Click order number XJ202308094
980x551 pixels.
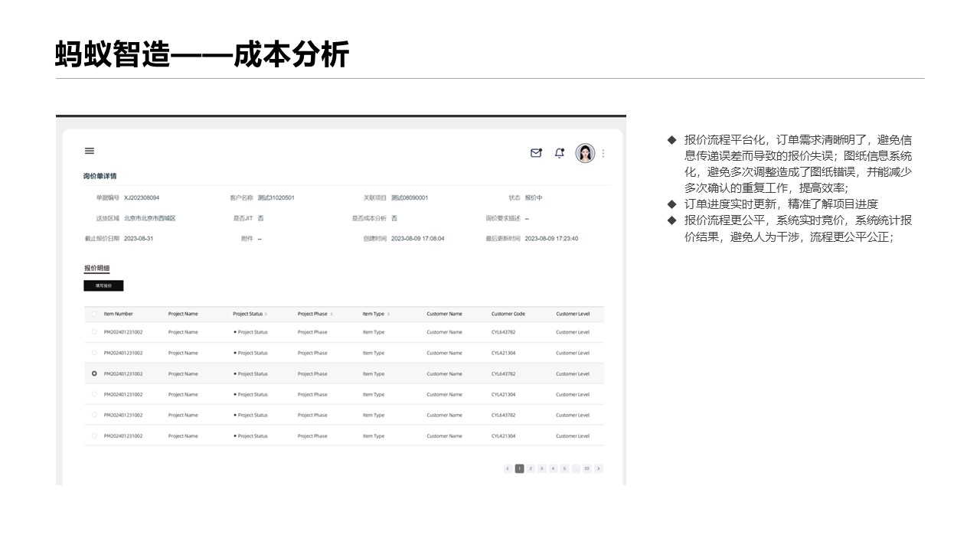pyautogui.click(x=142, y=197)
